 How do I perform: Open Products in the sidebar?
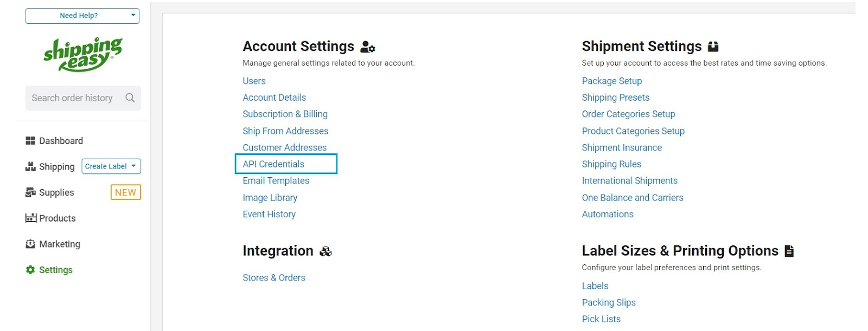(x=58, y=218)
